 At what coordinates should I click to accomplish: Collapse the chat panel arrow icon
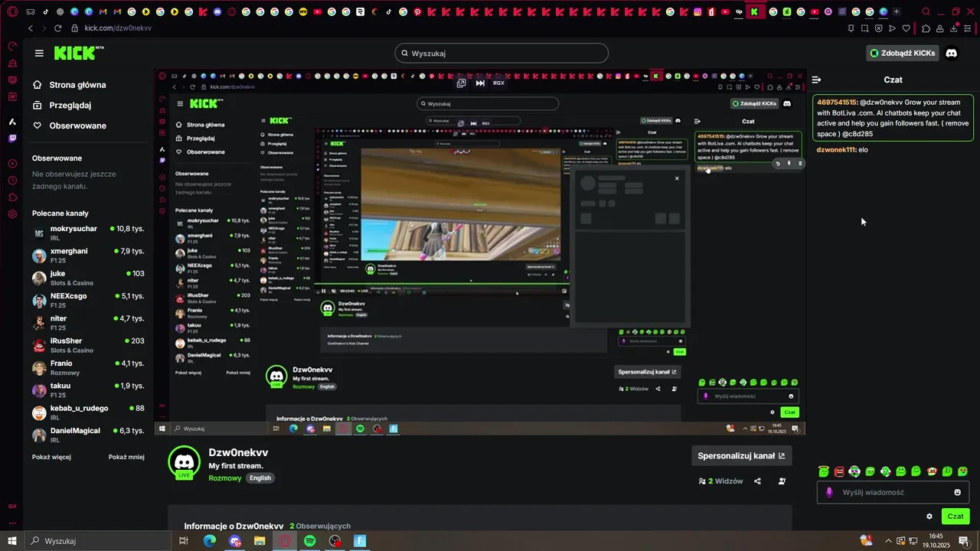tap(817, 80)
